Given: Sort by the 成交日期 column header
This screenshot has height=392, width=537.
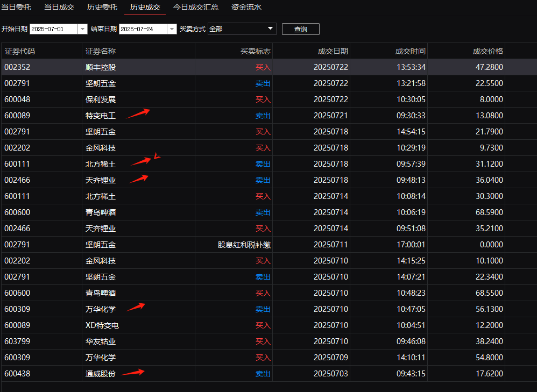Looking at the screenshot, I should pos(312,52).
